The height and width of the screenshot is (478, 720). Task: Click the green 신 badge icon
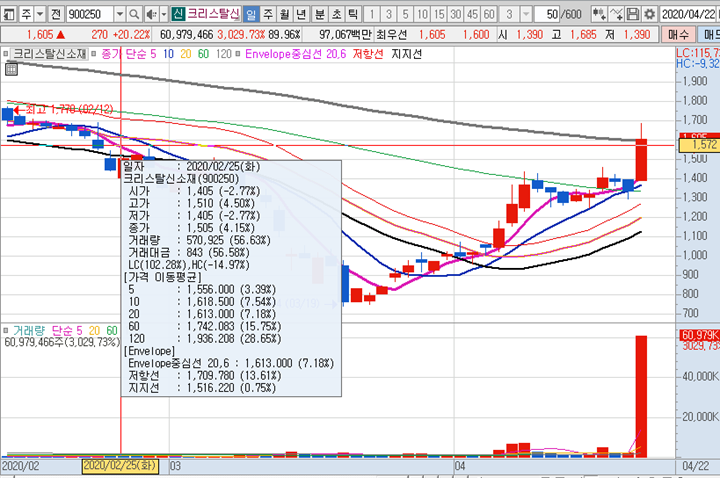tap(178, 14)
